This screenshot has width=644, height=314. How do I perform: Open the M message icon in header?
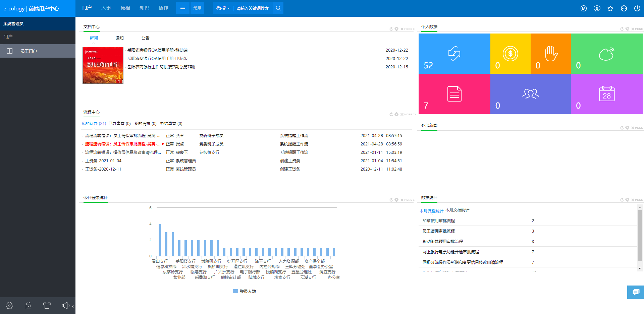click(x=584, y=8)
